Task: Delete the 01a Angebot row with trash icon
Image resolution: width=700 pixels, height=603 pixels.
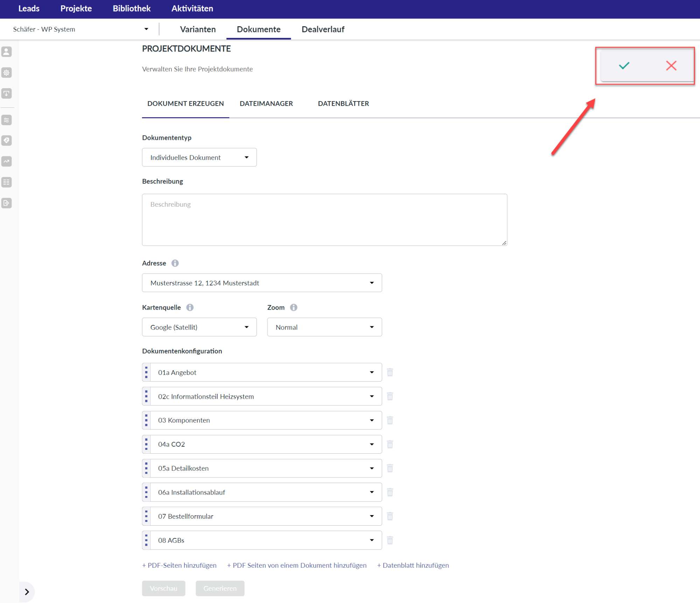Action: [x=390, y=372]
